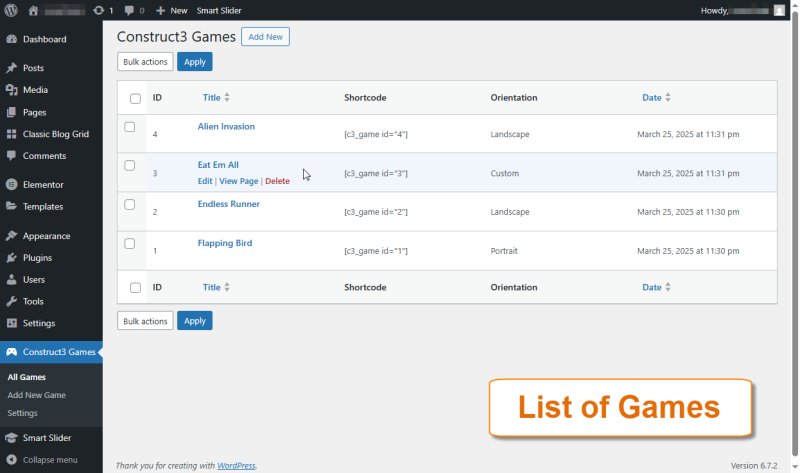Follow the WordPress footer link

[x=236, y=465]
